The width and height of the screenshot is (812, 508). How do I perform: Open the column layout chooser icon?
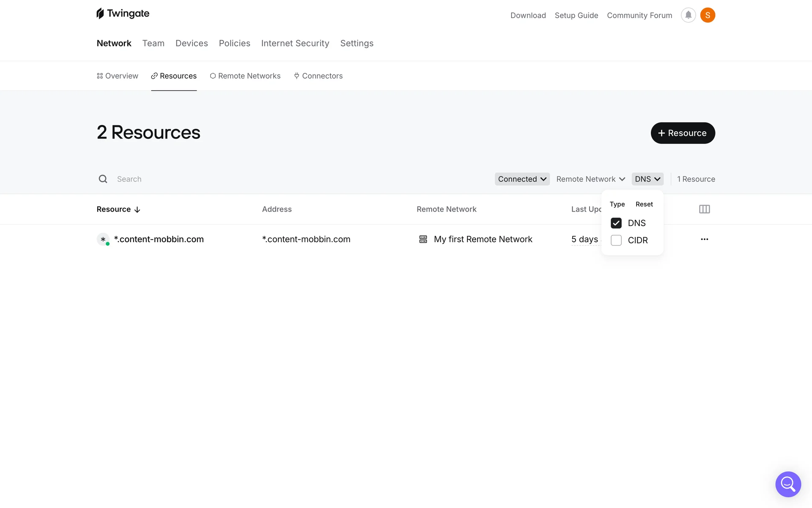point(704,209)
